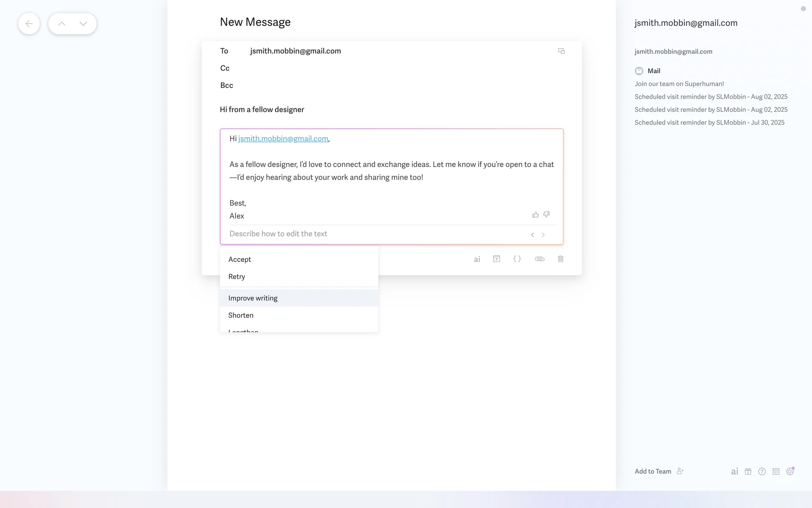The width and height of the screenshot is (812, 508).
Task: Go to next message with down chevron
Action: coord(83,24)
